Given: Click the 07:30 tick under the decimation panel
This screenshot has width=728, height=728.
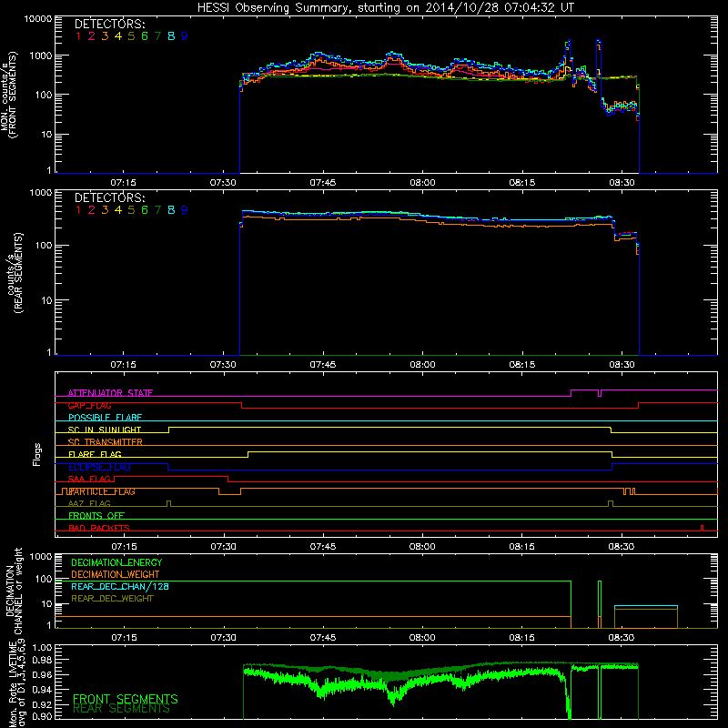Looking at the screenshot, I should (x=223, y=638).
